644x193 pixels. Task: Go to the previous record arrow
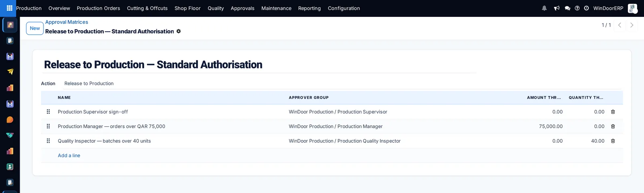coord(620,25)
